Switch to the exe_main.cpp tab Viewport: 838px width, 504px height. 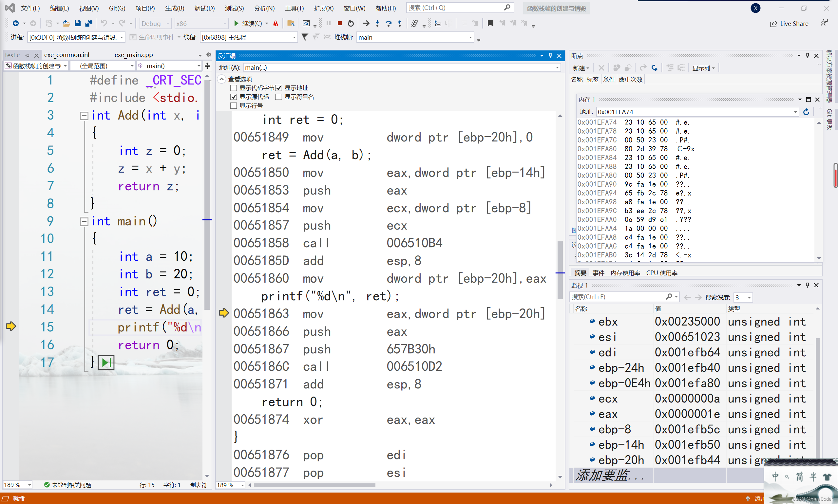click(133, 55)
